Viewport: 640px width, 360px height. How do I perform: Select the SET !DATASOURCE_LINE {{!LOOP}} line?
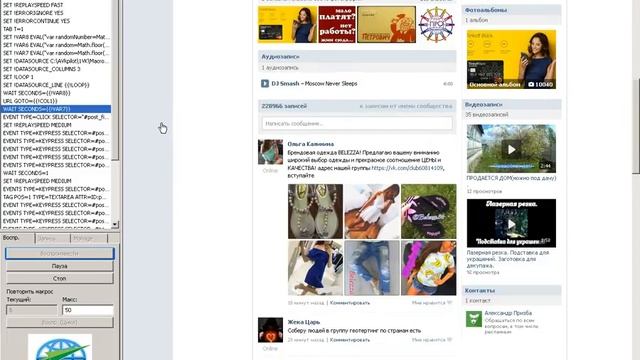[x=56, y=85]
